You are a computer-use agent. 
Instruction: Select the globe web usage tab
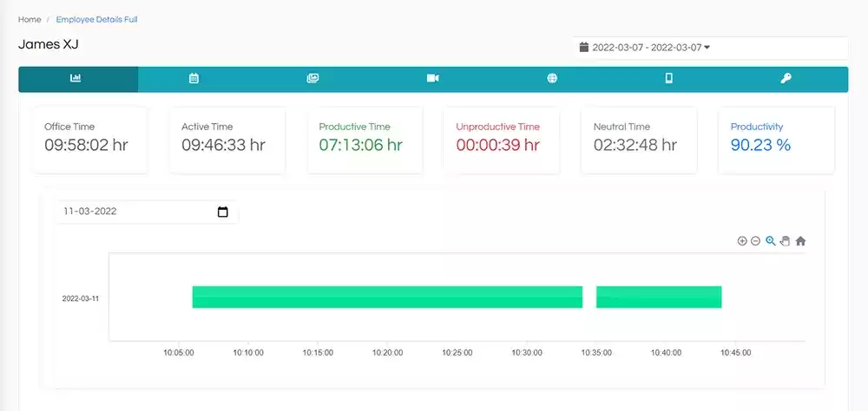pyautogui.click(x=552, y=79)
